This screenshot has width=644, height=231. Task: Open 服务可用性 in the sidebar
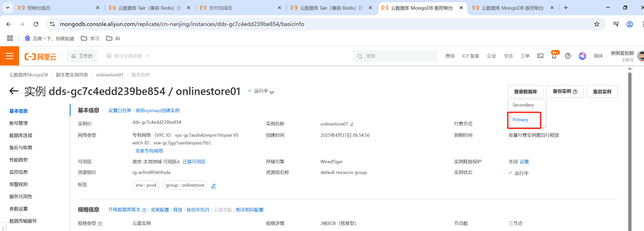coord(21,196)
